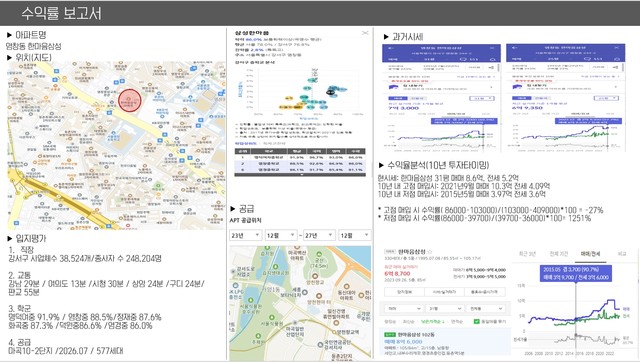Screen dimensions: 640x362
Task: Click the share icon in left 과거시세 panel
Action: tap(491, 67)
